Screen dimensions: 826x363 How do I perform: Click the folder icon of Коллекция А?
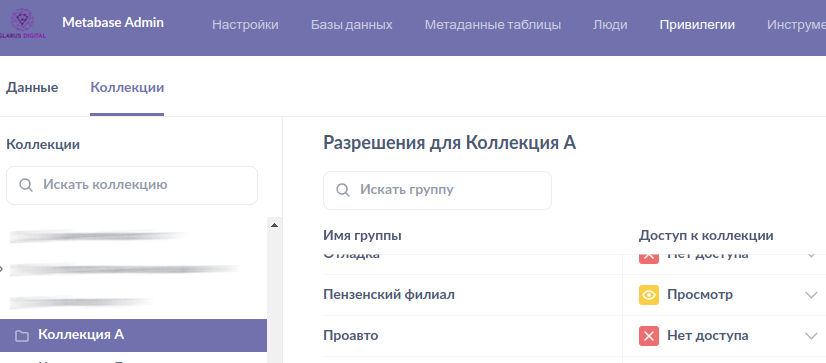22,336
